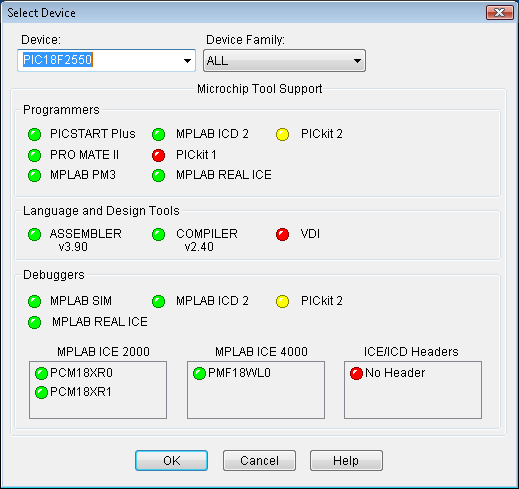This screenshot has height=489, width=519.
Task: Open the Device dropdown arrow
Action: tap(187, 61)
